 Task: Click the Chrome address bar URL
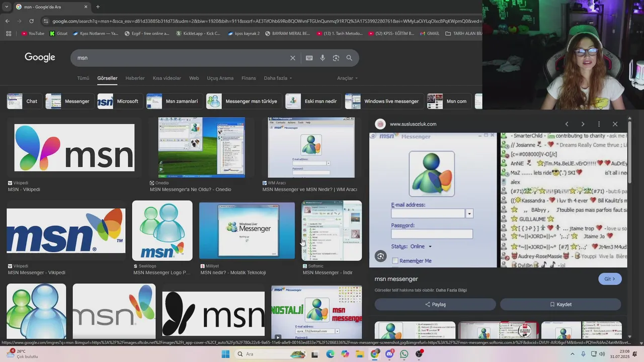pyautogui.click(x=267, y=21)
